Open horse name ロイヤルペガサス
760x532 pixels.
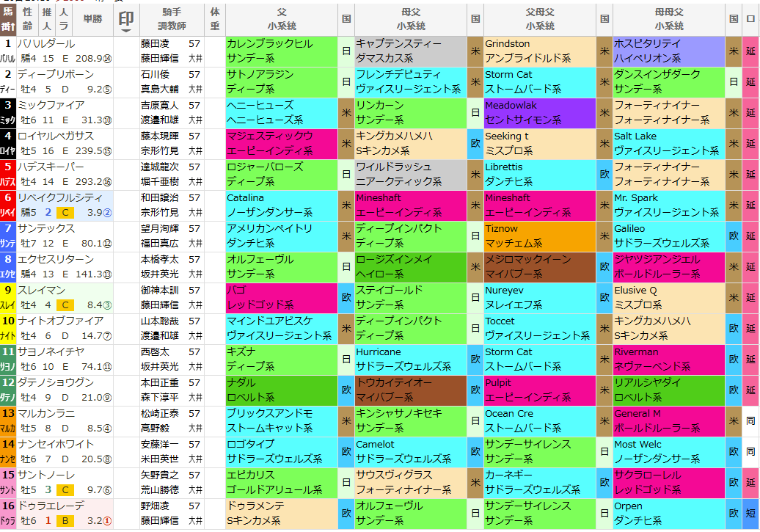coord(56,136)
